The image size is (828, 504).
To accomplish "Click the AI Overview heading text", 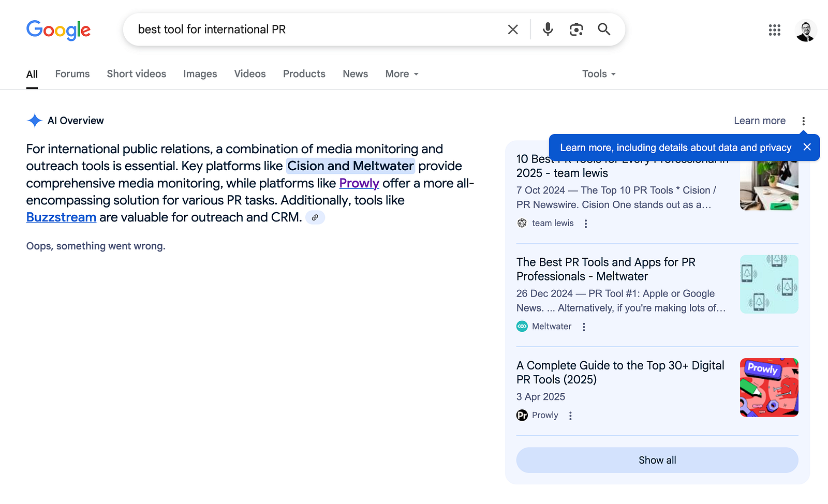I will 76,121.
